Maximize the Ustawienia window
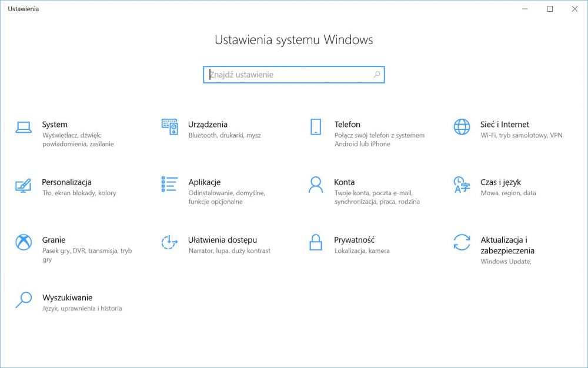 tap(550, 9)
